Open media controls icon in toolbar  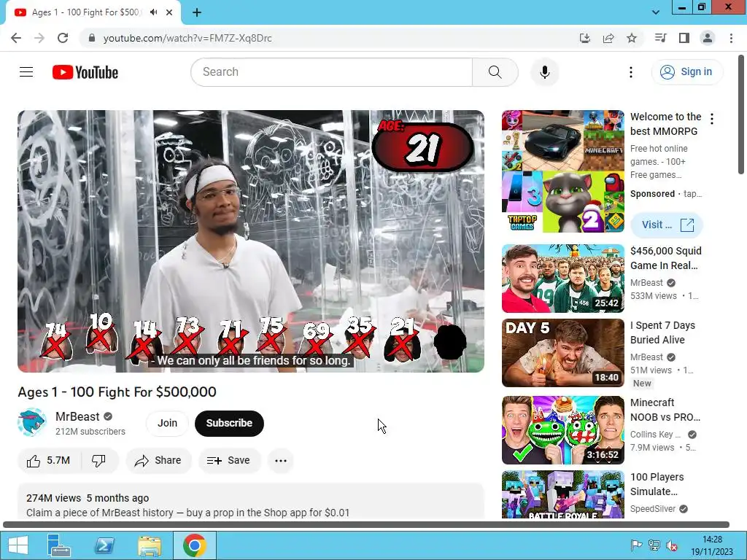(x=661, y=38)
